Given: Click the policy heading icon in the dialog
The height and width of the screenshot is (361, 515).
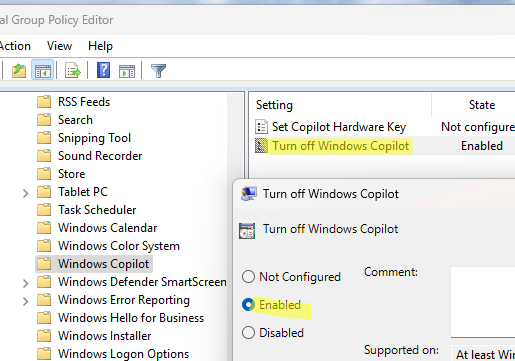Looking at the screenshot, I should pos(247,230).
